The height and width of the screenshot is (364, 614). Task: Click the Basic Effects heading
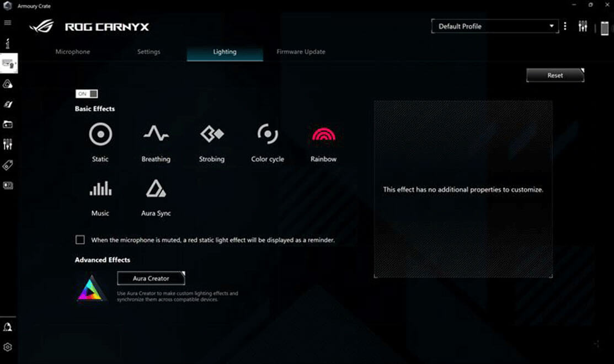point(95,109)
